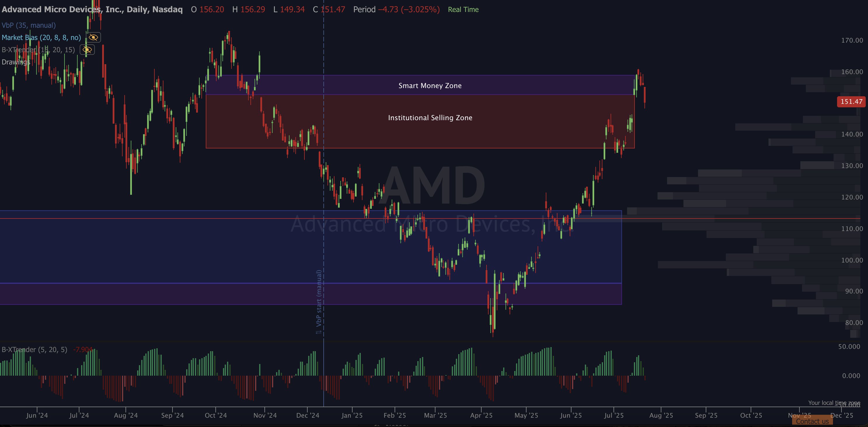
Task: Click the 170.00 price axis label
Action: (852, 41)
